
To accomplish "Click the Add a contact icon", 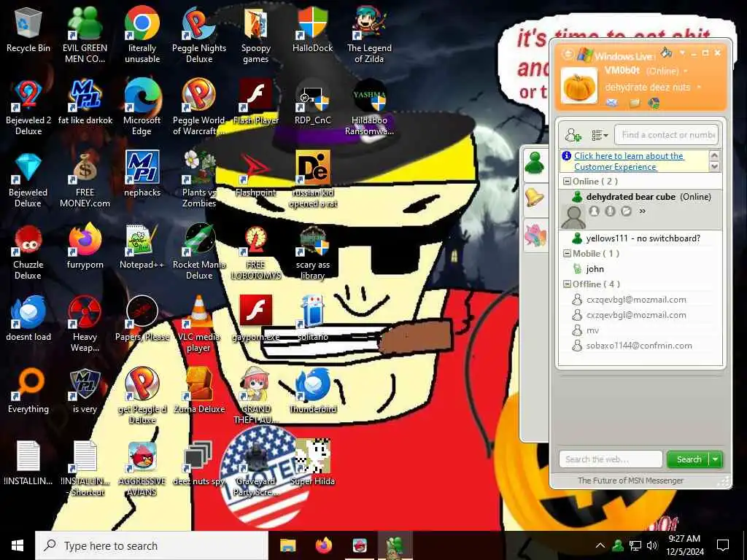I will click(573, 135).
